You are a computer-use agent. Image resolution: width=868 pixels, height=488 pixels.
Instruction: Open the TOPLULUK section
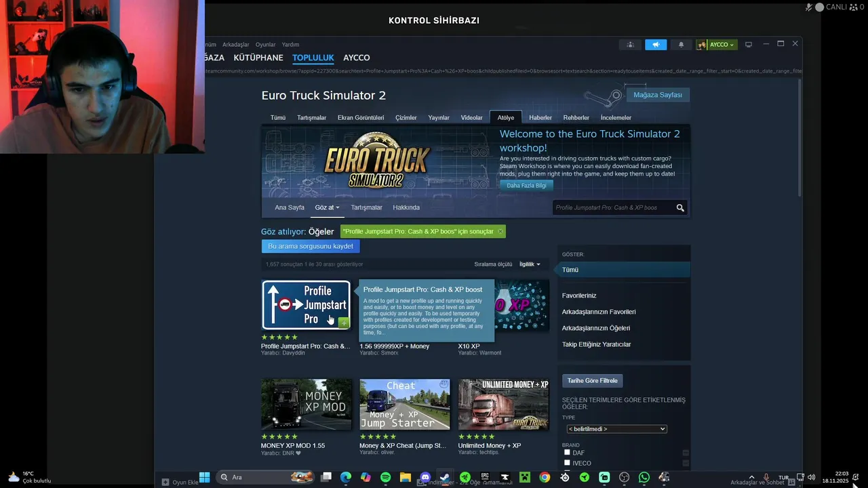click(313, 58)
